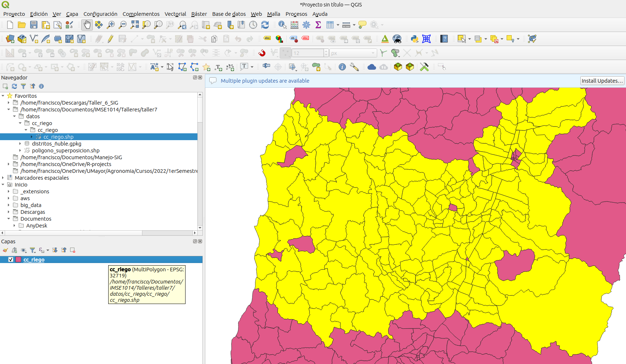The image size is (626, 364).
Task: Select the poligono_superposicion.shp file
Action: (x=65, y=151)
